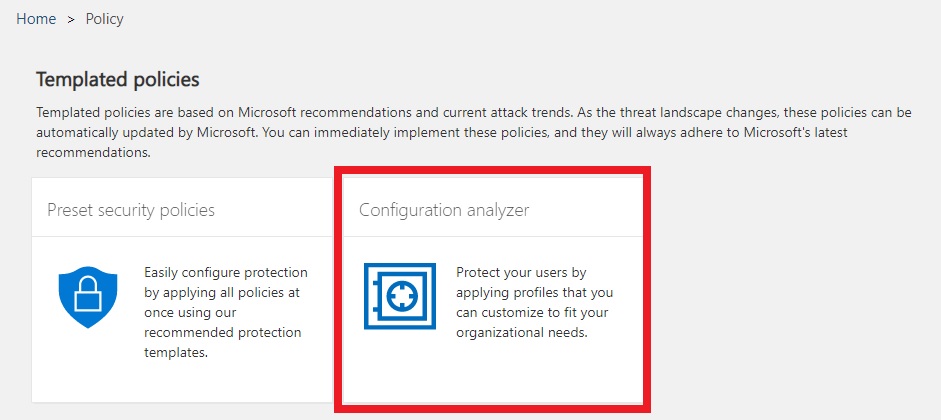The width and height of the screenshot is (941, 420).
Task: Click the 'Protect your users by' description text
Action: [x=520, y=272]
